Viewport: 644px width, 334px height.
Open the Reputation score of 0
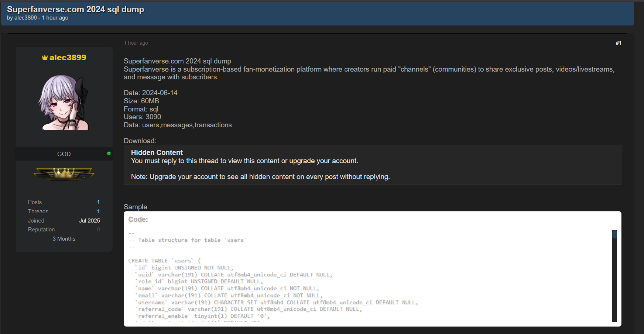click(x=98, y=230)
